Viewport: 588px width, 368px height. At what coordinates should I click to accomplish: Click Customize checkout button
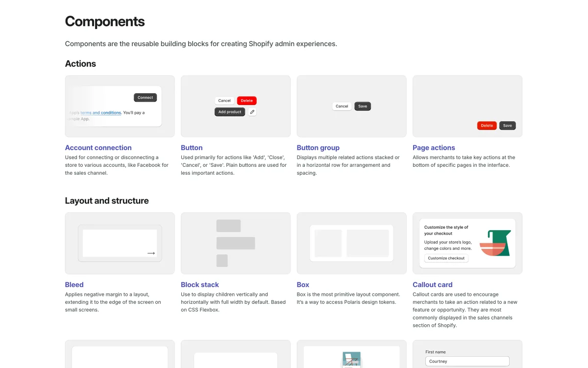pyautogui.click(x=446, y=258)
